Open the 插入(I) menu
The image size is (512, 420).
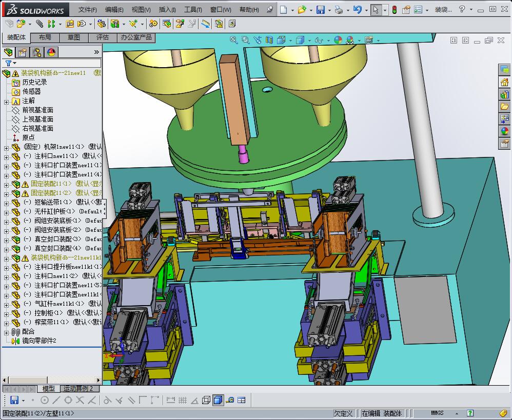tap(167, 10)
